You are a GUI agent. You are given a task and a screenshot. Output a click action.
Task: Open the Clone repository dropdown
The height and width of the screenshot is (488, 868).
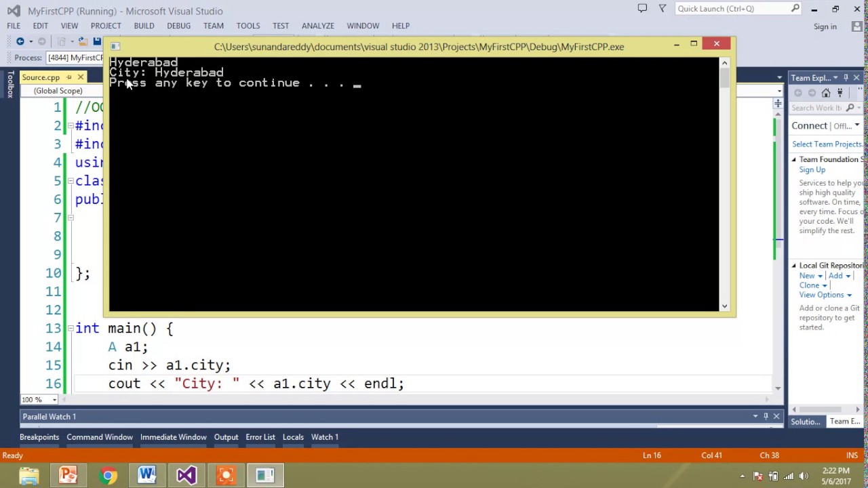click(813, 285)
